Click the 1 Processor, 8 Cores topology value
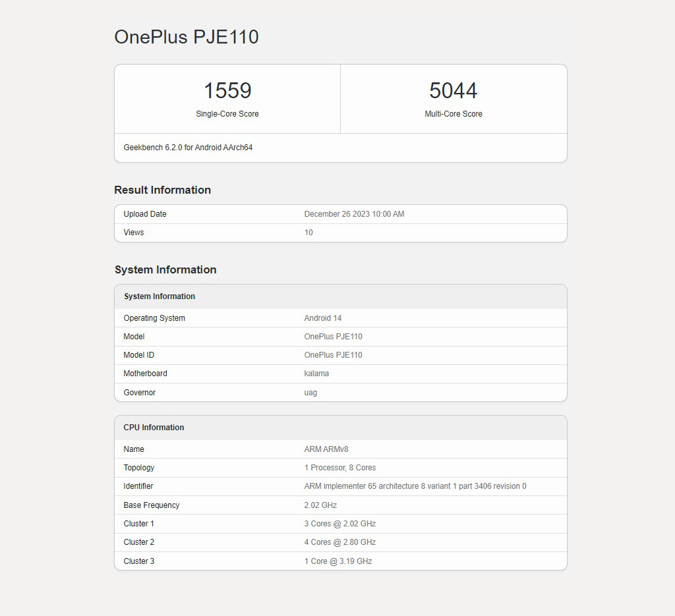This screenshot has height=616, width=675. tap(340, 468)
